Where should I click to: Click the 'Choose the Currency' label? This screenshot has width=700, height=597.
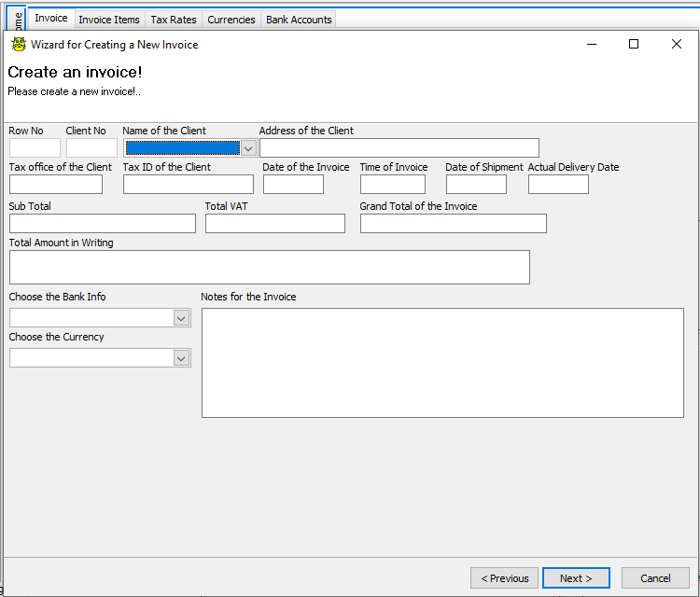point(56,337)
